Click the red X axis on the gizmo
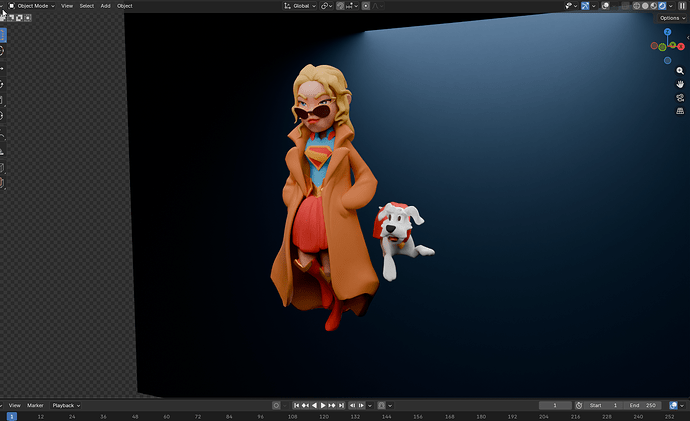This screenshot has height=421, width=690. (681, 46)
